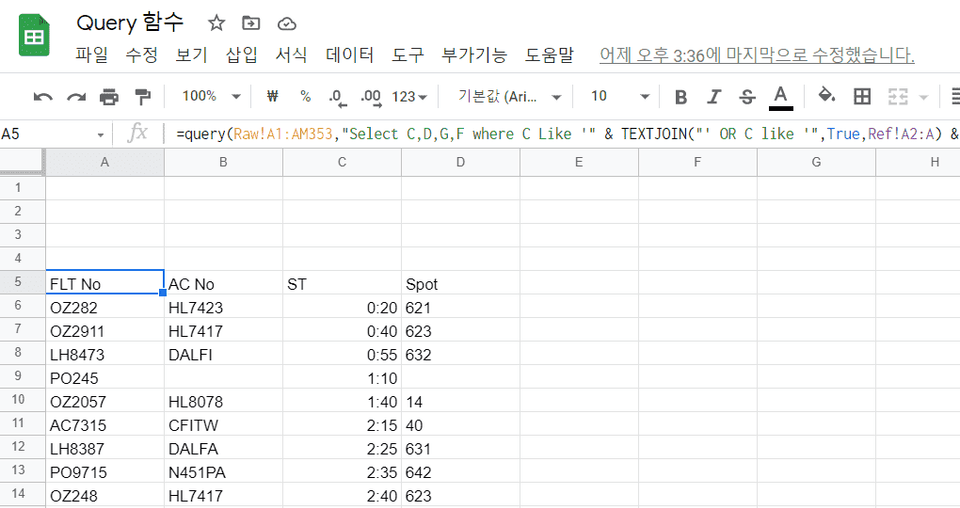
Task: Open the 도움말 menu
Action: (549, 55)
